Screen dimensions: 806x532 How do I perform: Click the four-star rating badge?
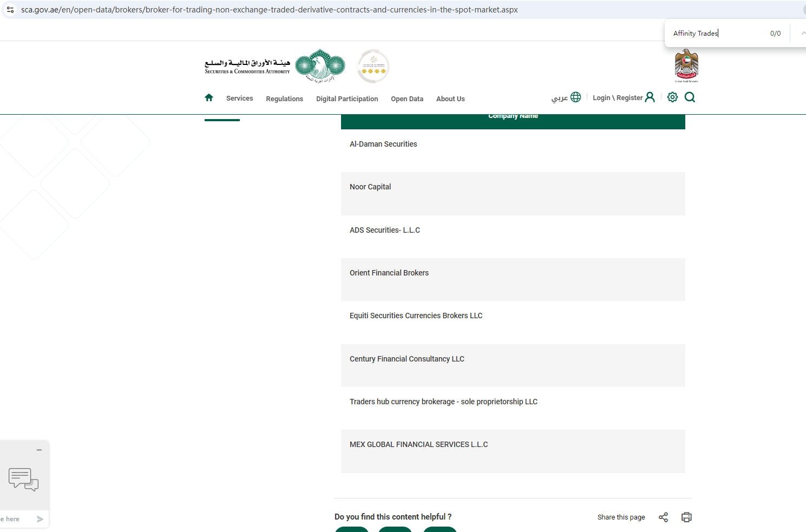click(x=373, y=66)
